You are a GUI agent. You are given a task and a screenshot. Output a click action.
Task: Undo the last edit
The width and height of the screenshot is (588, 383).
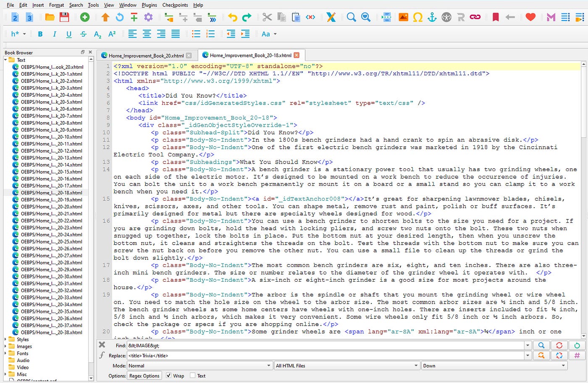[x=232, y=17]
